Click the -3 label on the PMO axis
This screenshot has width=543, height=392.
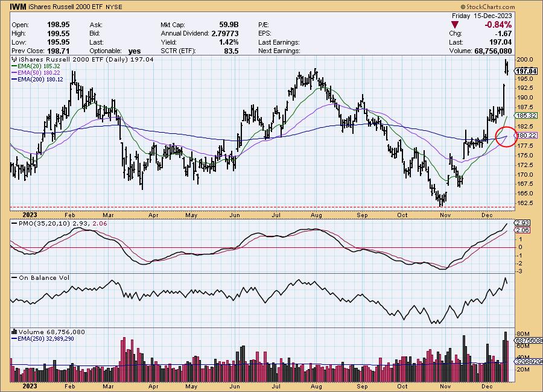(x=520, y=271)
